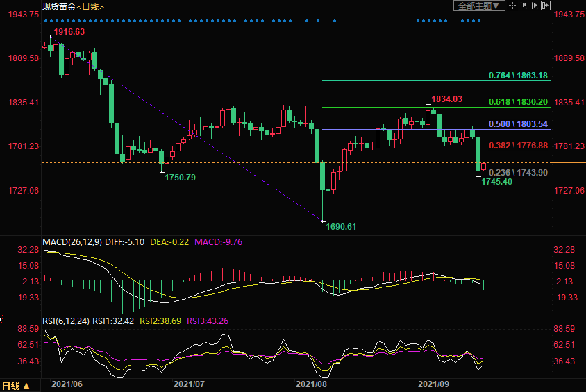Click the <日线> period label in chart title
586x392 pixels.
click(90, 6)
